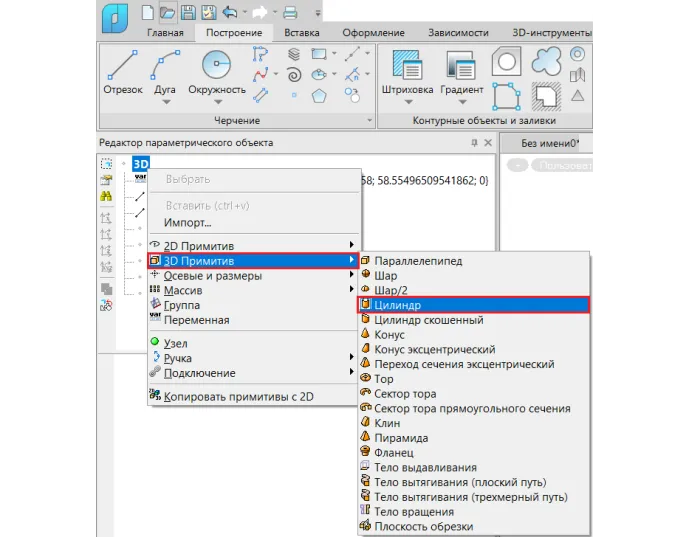The height and width of the screenshot is (537, 688).
Task: Click the revision cloud icon
Action: [x=547, y=61]
